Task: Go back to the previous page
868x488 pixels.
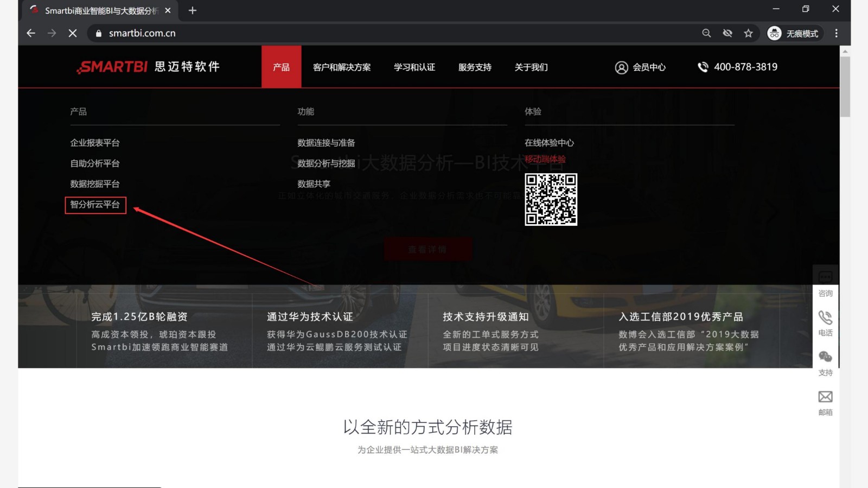Action: click(x=31, y=33)
